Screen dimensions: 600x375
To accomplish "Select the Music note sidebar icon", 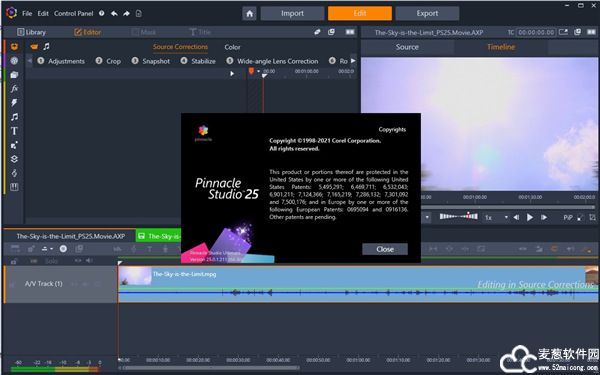I will coord(14,117).
